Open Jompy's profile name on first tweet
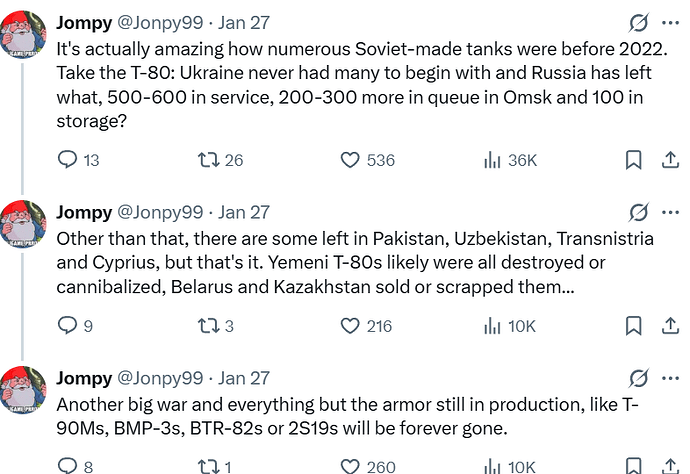690x474 pixels. (x=84, y=23)
